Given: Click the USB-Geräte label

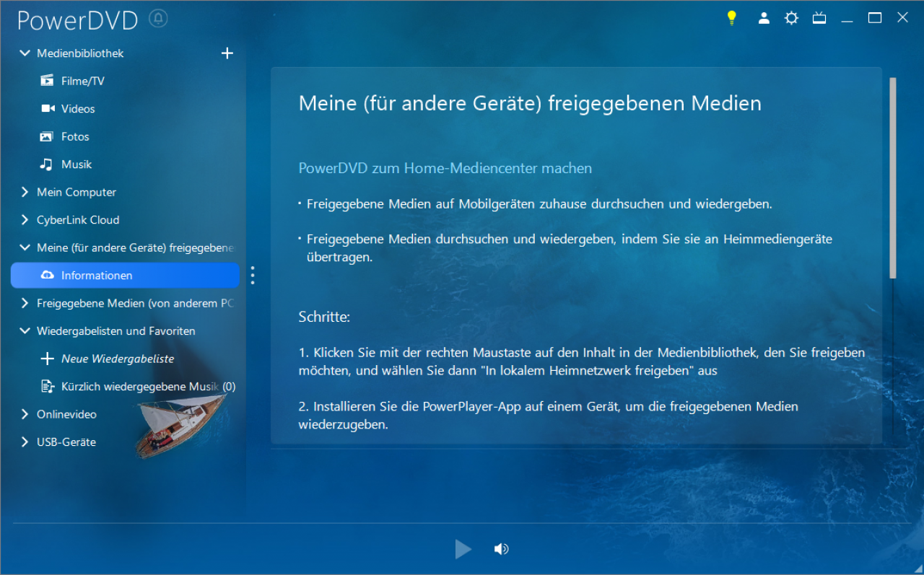Looking at the screenshot, I should 66,442.
